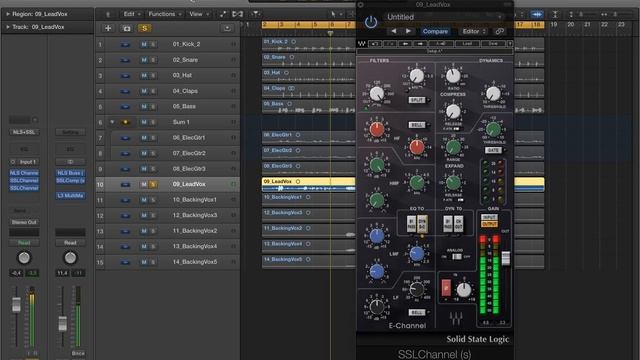This screenshot has height=360, width=640.
Task: Click the LeadVox channel pan knob
Action: click(x=24, y=258)
